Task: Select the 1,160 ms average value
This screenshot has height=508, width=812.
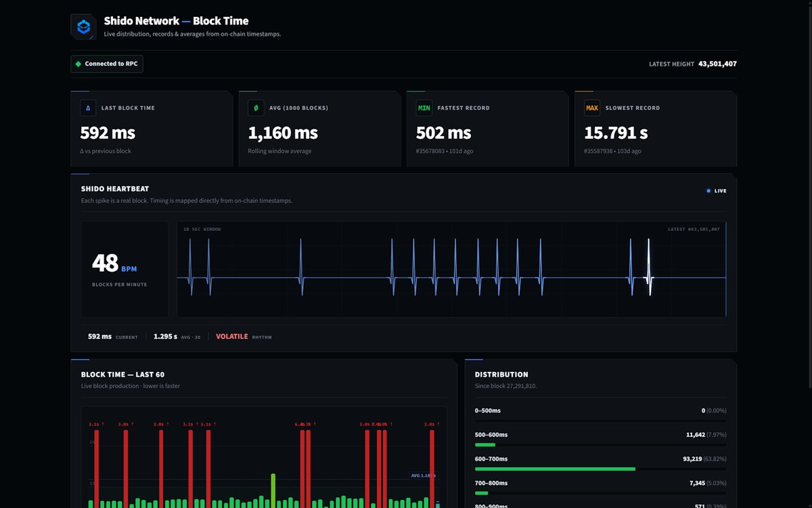Action: coord(283,133)
